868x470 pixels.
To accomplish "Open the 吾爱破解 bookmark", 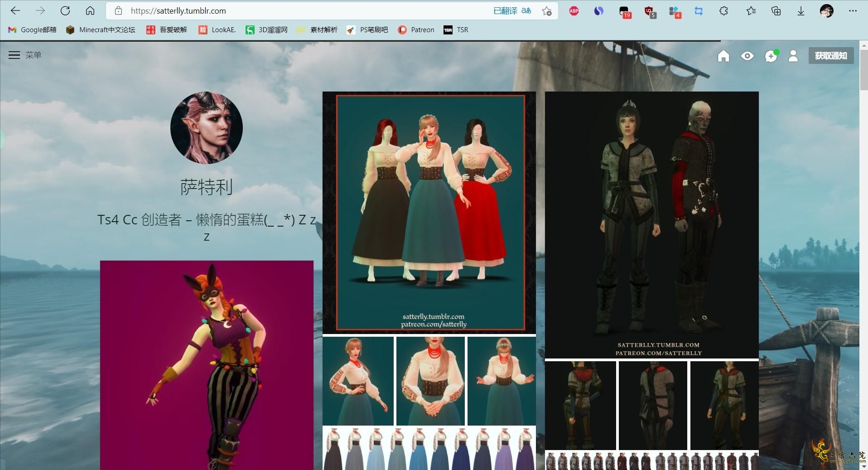I will [x=166, y=29].
